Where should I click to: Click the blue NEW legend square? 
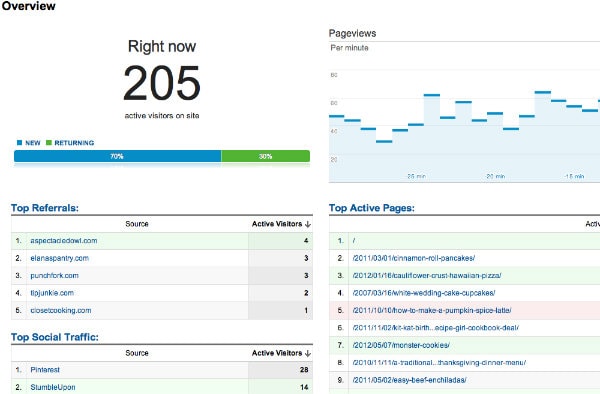click(x=20, y=143)
